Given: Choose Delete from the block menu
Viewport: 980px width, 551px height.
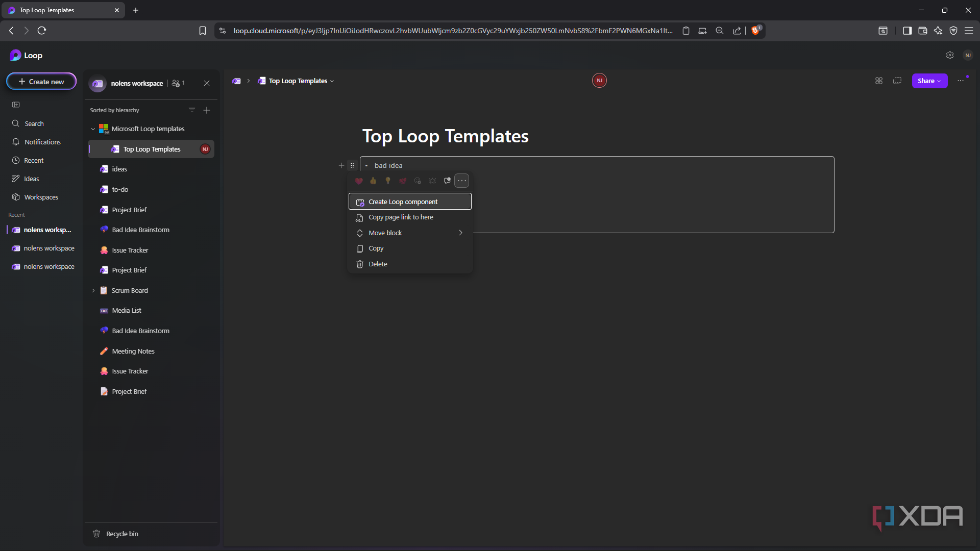Looking at the screenshot, I should click(x=410, y=264).
